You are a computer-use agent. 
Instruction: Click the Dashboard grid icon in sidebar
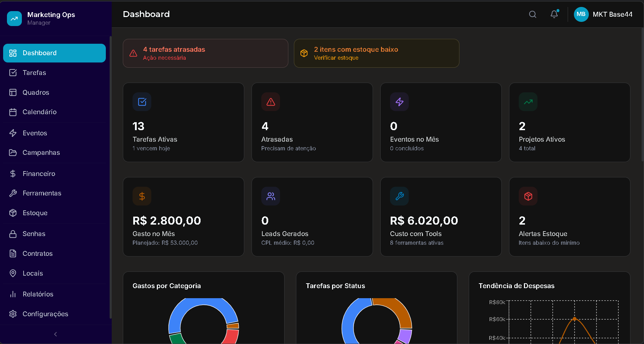(13, 53)
